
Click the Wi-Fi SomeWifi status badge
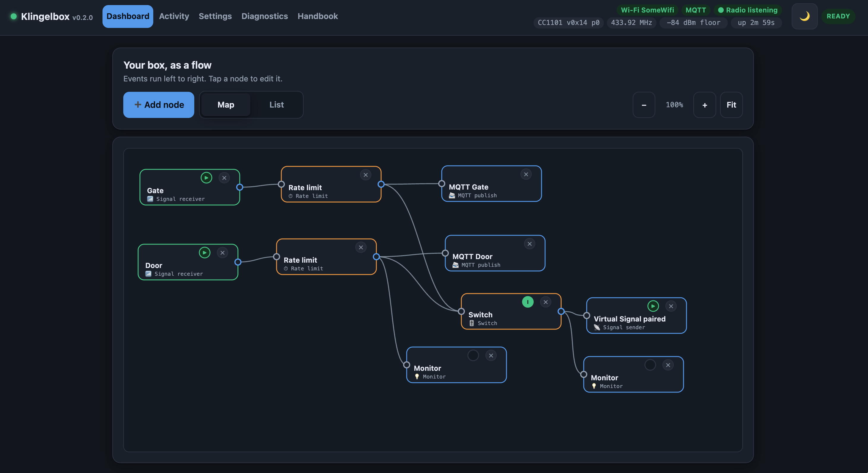pyautogui.click(x=647, y=10)
